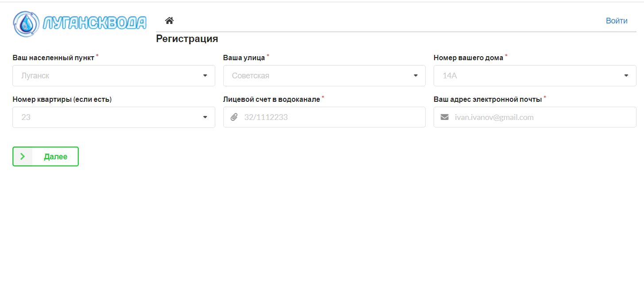Image resolution: width=644 pixels, height=301 pixels.
Task: Click the Лицевой счет в водоканале input
Action: (332, 117)
